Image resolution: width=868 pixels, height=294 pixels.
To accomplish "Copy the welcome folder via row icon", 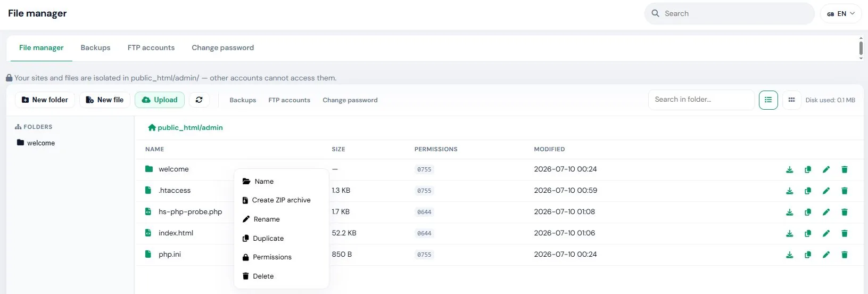I will pyautogui.click(x=808, y=169).
